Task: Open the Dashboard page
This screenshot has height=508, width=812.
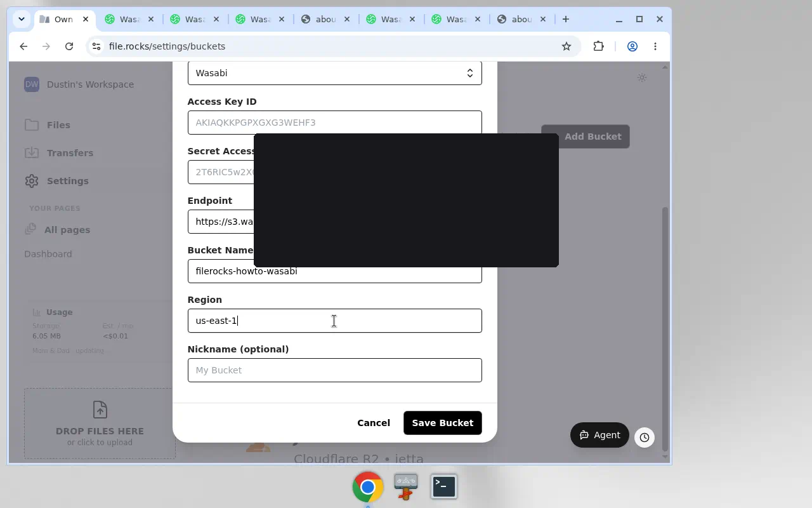Action: point(48,254)
